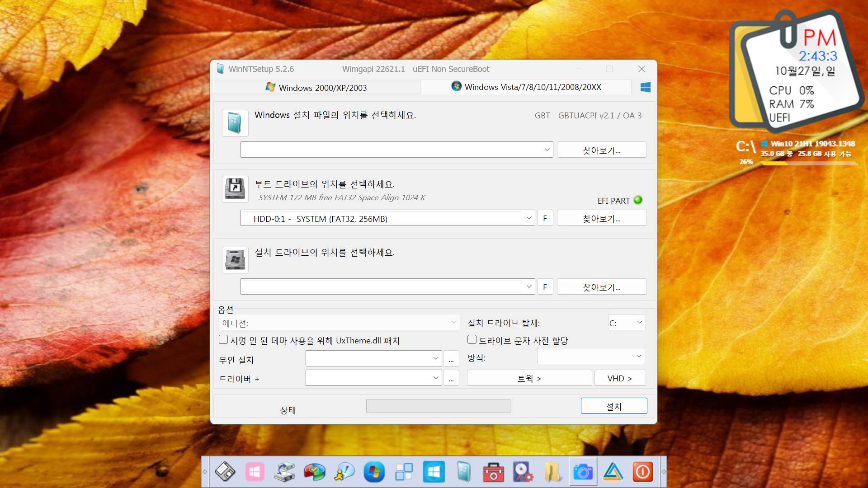Screen dimensions: 868x488
Task: Open the VHD > button
Action: tap(620, 378)
